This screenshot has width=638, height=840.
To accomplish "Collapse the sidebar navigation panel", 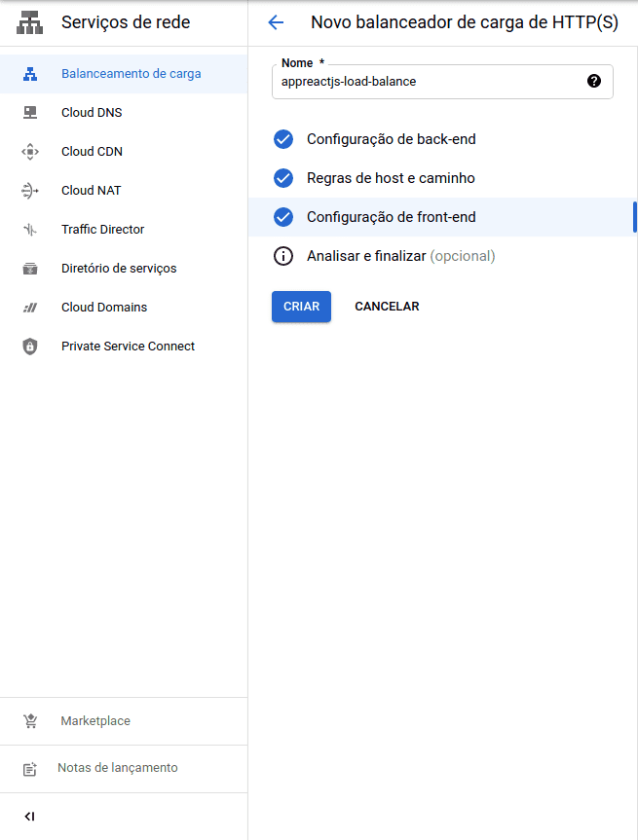I will 30,816.
